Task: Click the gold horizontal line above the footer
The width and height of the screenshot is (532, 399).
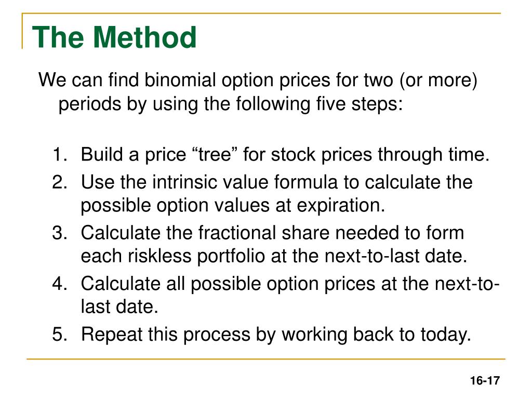Action: click(265, 358)
